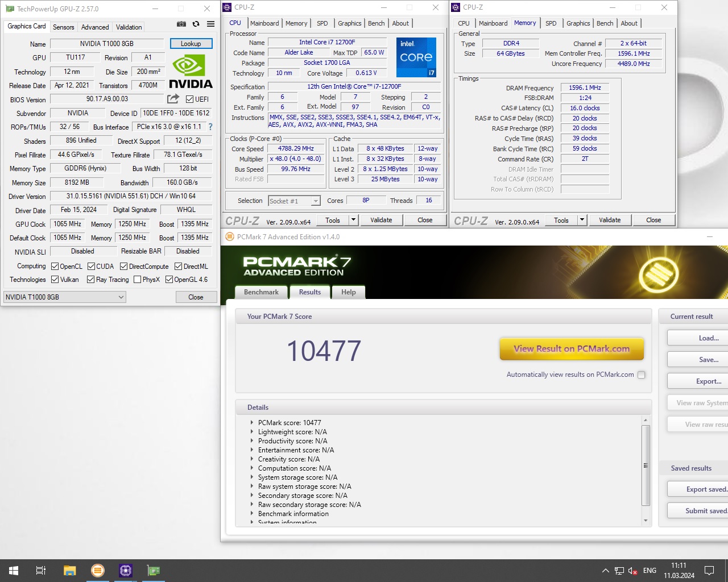Image resolution: width=728 pixels, height=582 pixels.
Task: Expand Computation score detail row
Action: pyautogui.click(x=252, y=468)
